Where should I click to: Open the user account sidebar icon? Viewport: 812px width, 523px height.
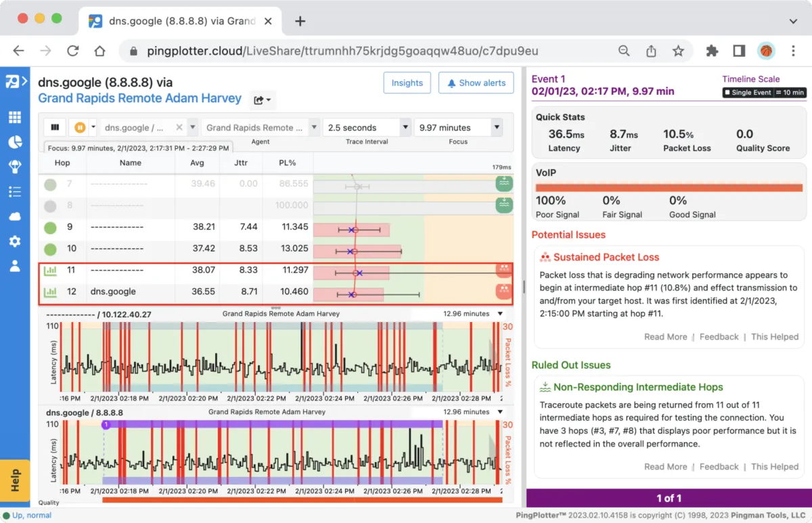pyautogui.click(x=15, y=266)
